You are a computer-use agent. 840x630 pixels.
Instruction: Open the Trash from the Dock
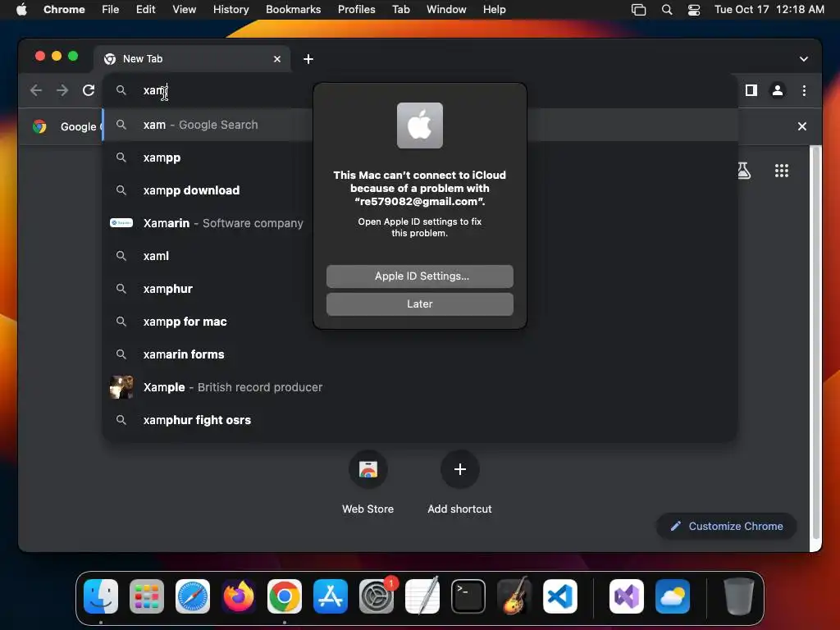click(739, 596)
